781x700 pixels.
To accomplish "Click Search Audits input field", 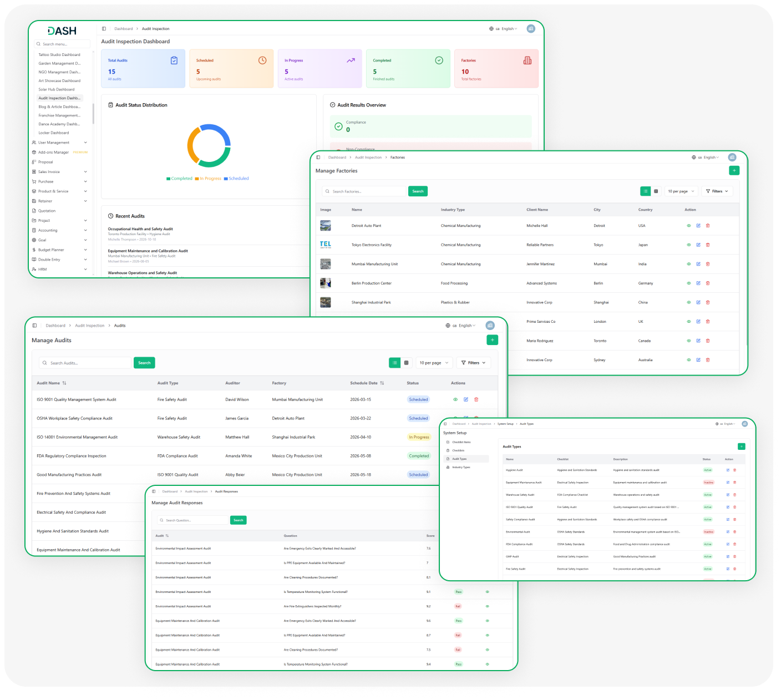I will coord(85,363).
